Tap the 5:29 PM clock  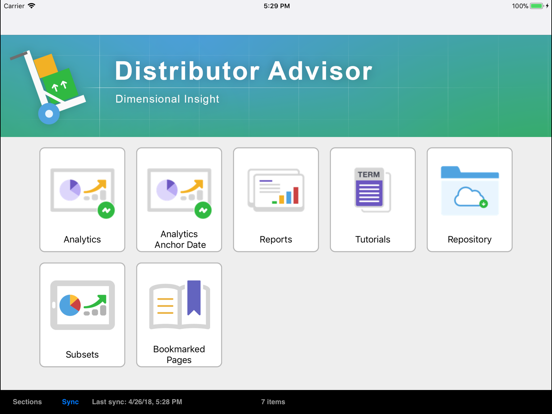277,6
